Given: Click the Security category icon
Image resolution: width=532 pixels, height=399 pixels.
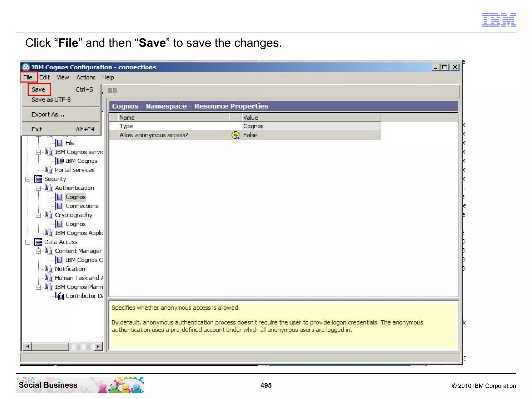Looking at the screenshot, I should [38, 179].
